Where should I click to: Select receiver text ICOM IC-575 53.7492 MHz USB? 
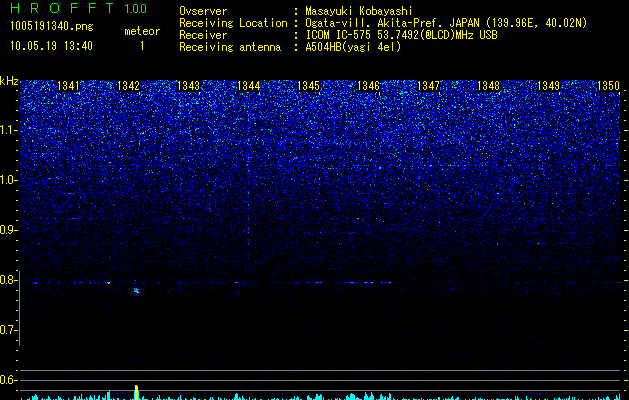click(x=401, y=35)
